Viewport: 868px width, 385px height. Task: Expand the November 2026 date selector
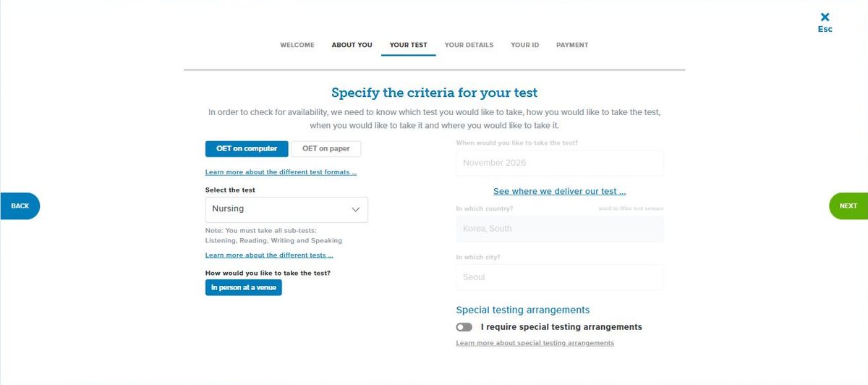(559, 163)
